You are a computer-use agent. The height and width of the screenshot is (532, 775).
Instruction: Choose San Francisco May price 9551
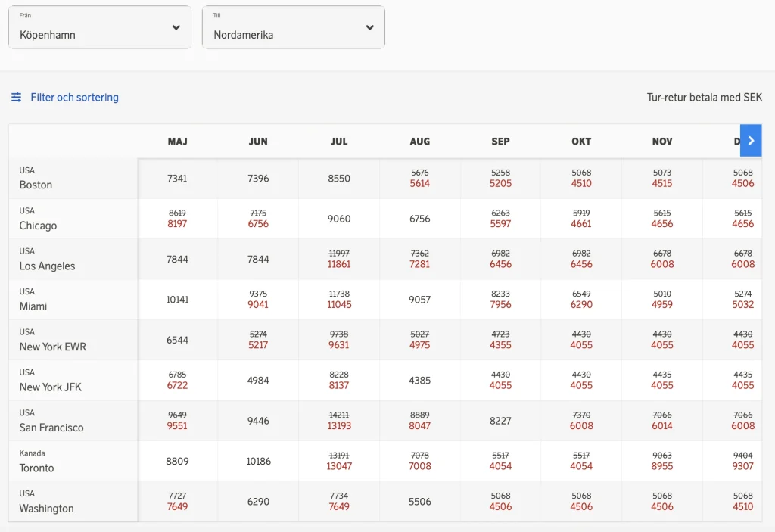[177, 426]
